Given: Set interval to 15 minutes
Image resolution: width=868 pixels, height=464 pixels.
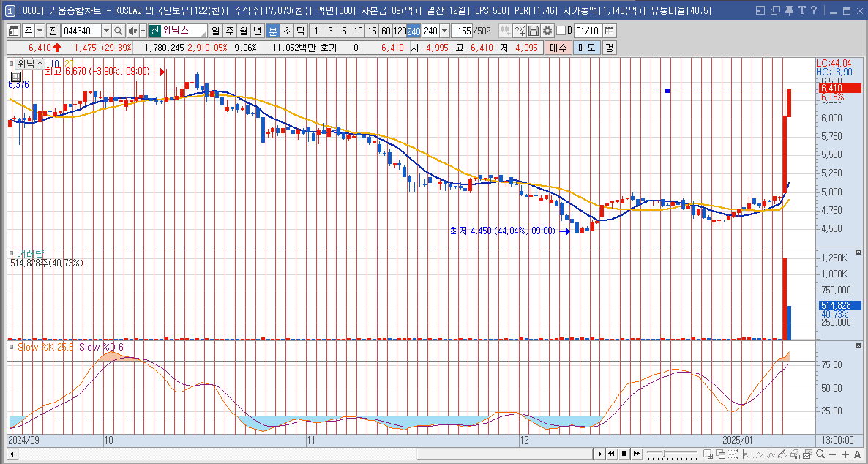Looking at the screenshot, I should click(x=372, y=31).
